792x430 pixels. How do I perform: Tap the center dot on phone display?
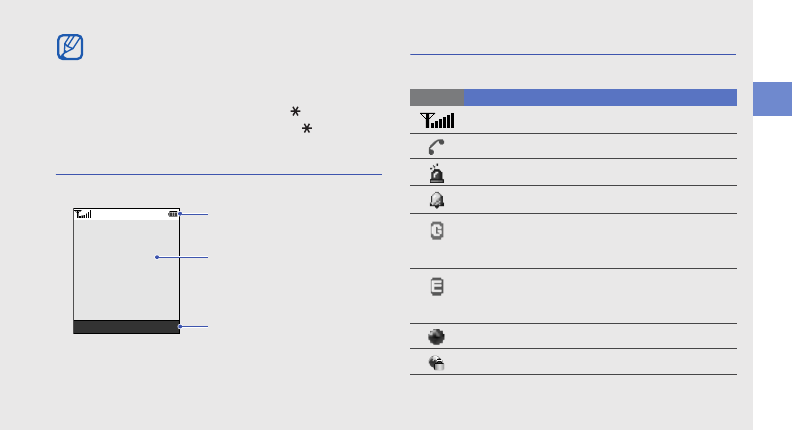tap(158, 258)
